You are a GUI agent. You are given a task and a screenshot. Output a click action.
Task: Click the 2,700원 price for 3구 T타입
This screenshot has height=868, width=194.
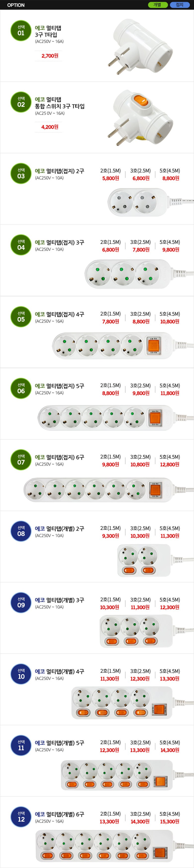pos(49,56)
